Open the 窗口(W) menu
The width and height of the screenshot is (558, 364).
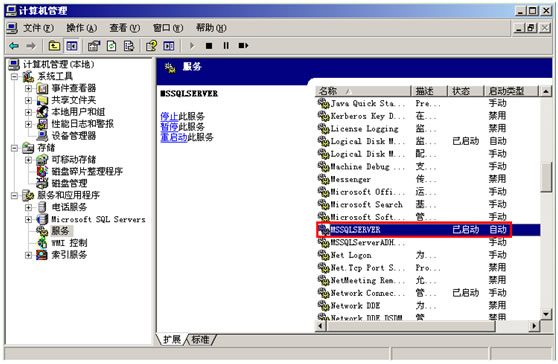(x=168, y=28)
